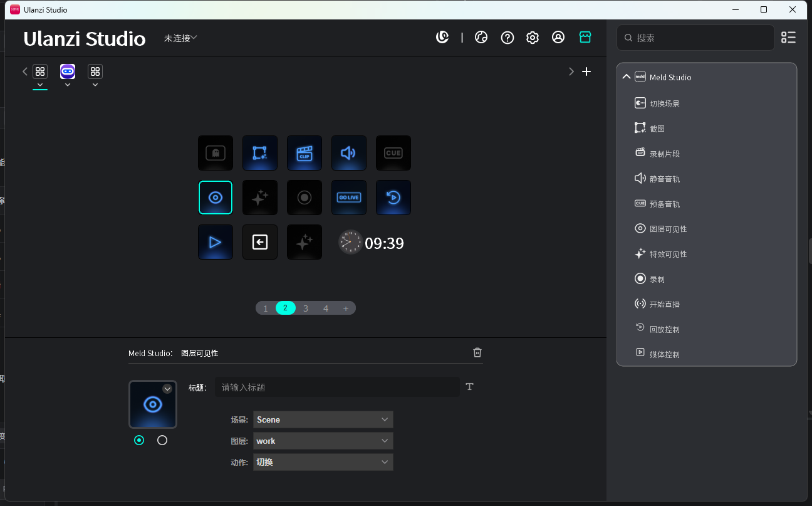Image resolution: width=812 pixels, height=506 pixels.
Task: Select the second state radio button
Action: coord(162,440)
